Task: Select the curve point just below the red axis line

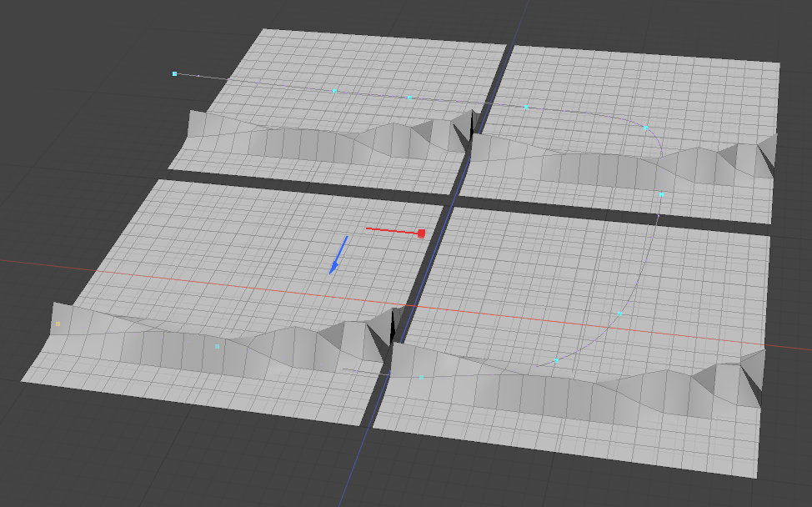Action: coord(619,314)
